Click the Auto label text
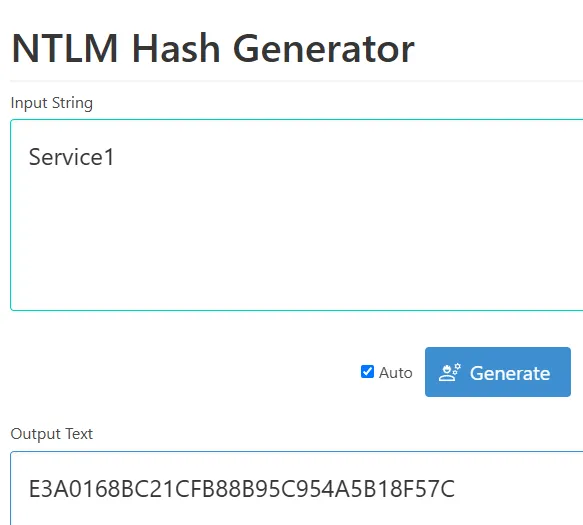This screenshot has width=583, height=525. pyautogui.click(x=396, y=373)
